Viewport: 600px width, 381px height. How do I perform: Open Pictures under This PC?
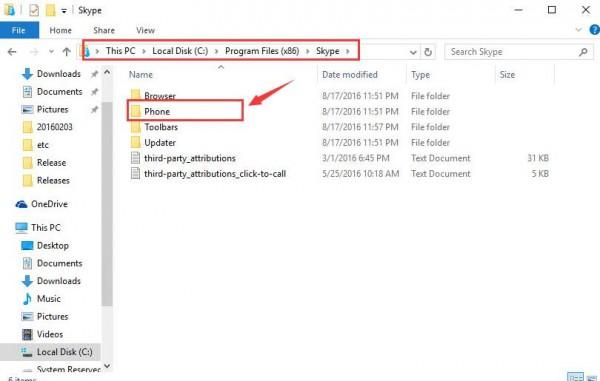[52, 316]
